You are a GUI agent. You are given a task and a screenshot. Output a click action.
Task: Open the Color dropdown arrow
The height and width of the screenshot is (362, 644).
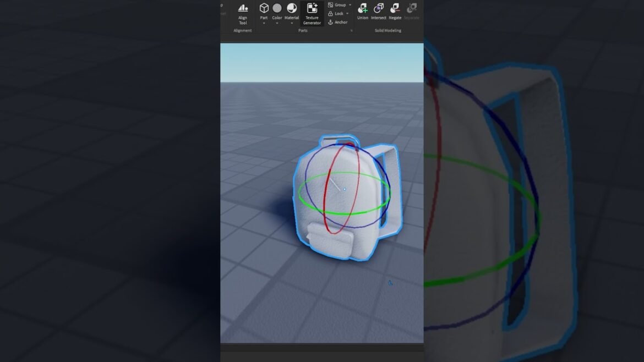tap(277, 24)
